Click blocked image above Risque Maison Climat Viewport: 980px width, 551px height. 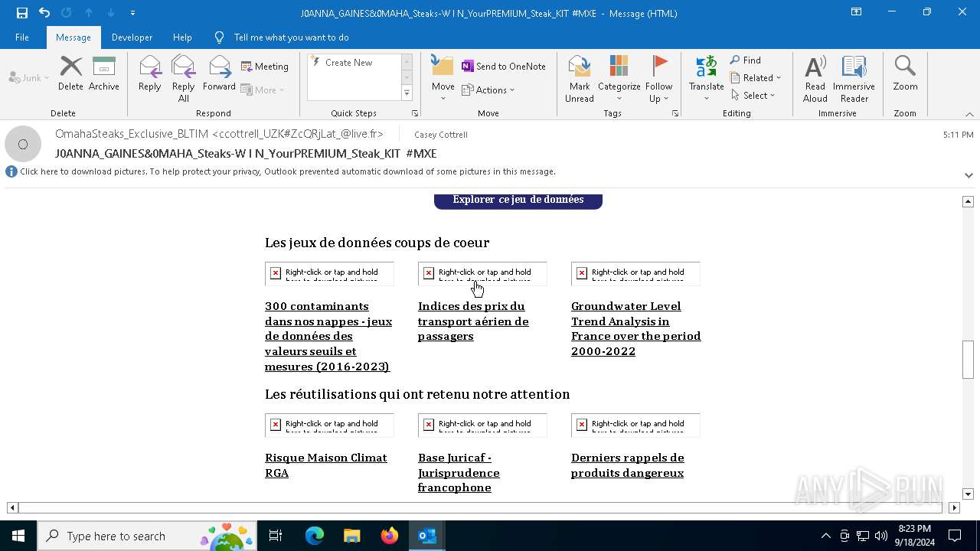(x=329, y=425)
